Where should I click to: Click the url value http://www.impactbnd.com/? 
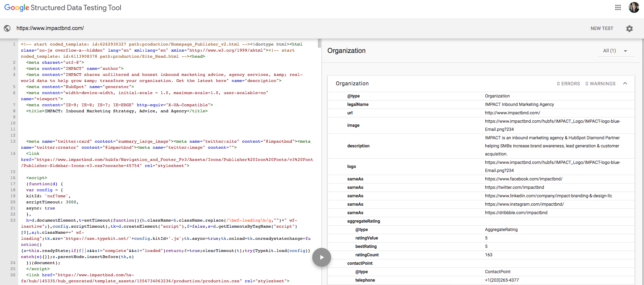[512, 113]
